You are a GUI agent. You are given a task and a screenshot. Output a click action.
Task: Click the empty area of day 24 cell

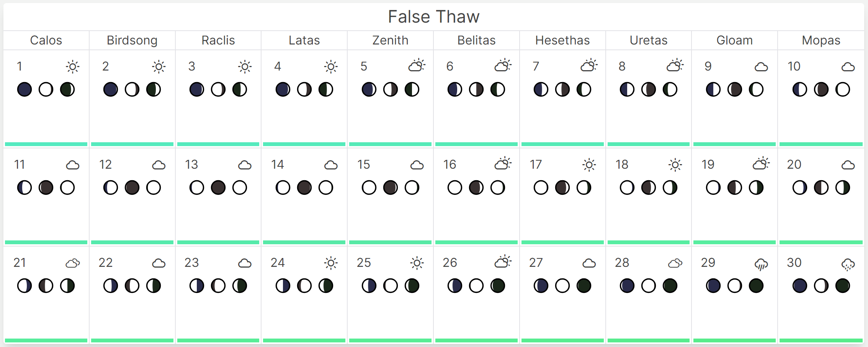[304, 314]
